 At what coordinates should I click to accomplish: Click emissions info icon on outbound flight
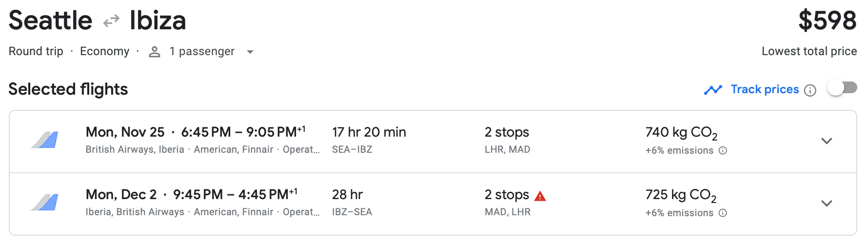click(723, 150)
